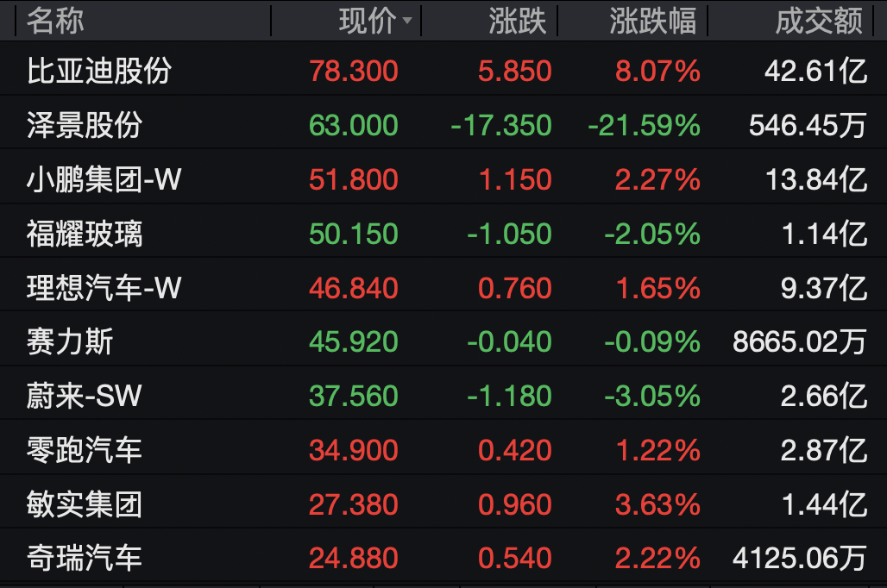The image size is (887, 588).
Task: Click the price 37.560
Action: pyautogui.click(x=354, y=396)
